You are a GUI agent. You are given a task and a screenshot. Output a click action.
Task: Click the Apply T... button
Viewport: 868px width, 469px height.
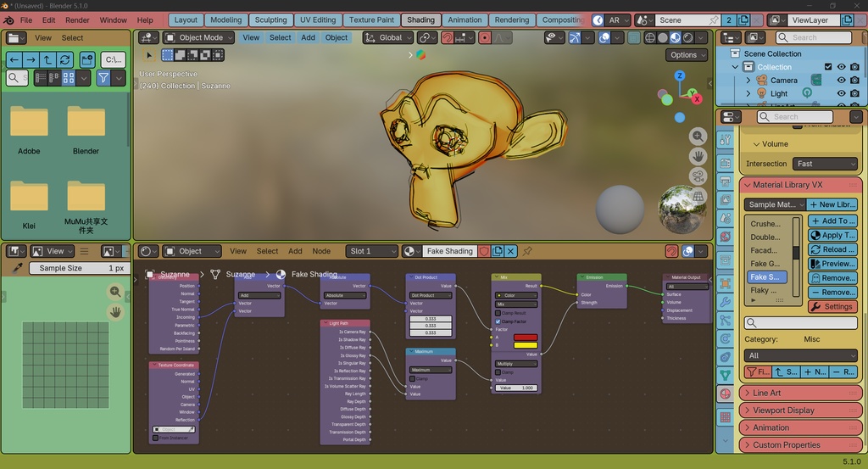(x=832, y=235)
